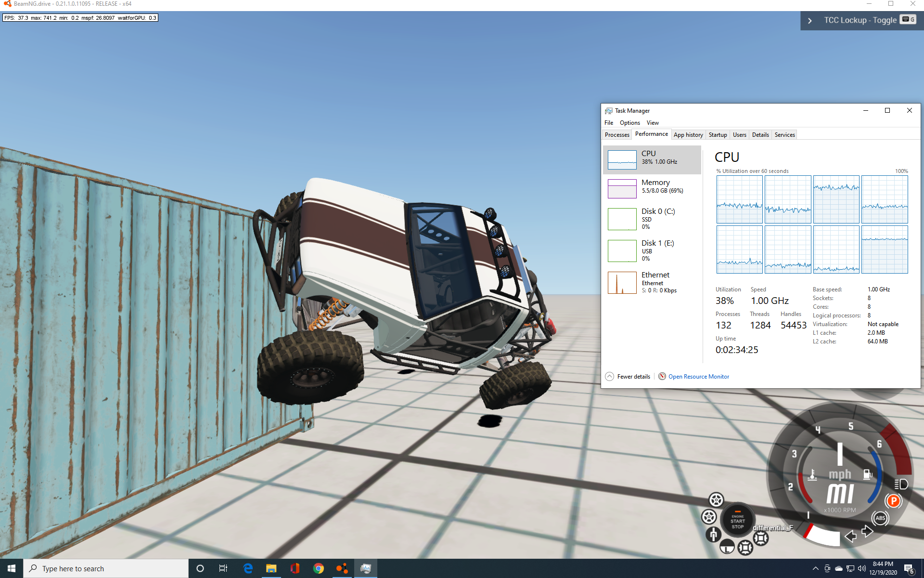Screen dimensions: 924x578
Task: Open the Options menu in Task Manager
Action: point(629,123)
